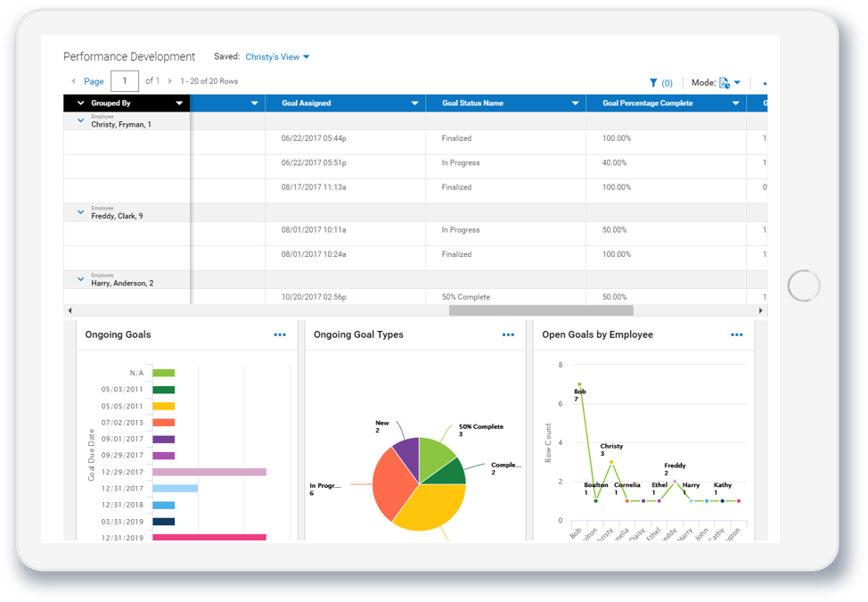Collapse the Freddy, Clark employee group
This screenshot has height=602, width=868.
(x=79, y=211)
